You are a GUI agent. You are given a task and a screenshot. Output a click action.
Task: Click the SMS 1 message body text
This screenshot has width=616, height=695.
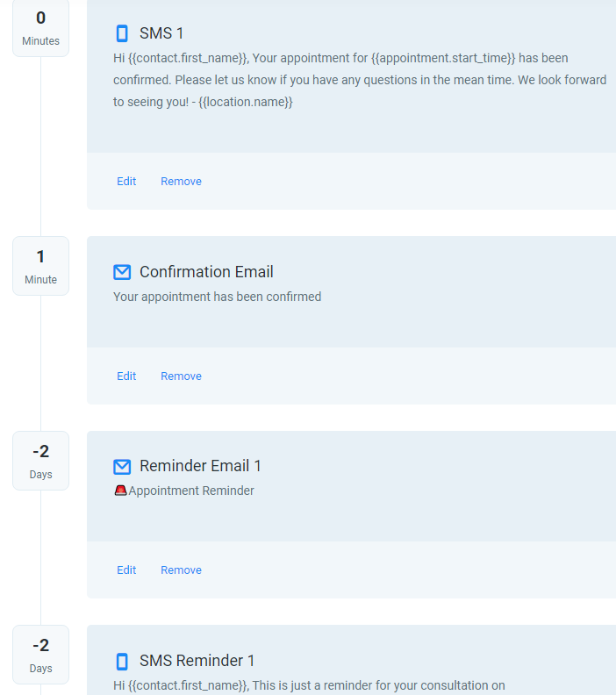[x=360, y=80]
